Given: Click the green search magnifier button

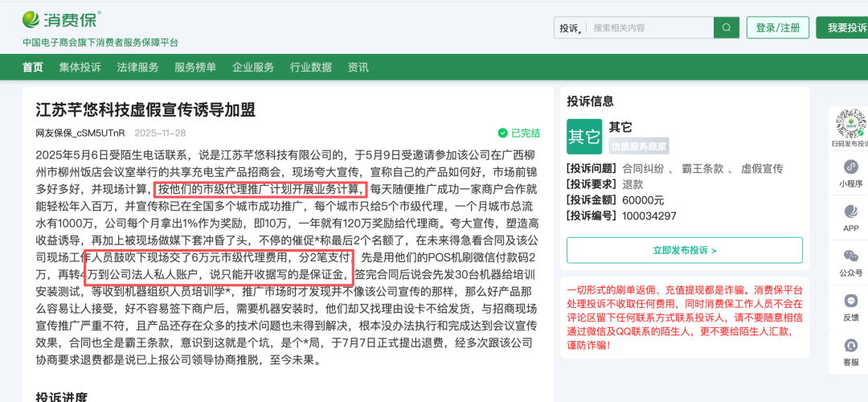Looking at the screenshot, I should point(727,27).
